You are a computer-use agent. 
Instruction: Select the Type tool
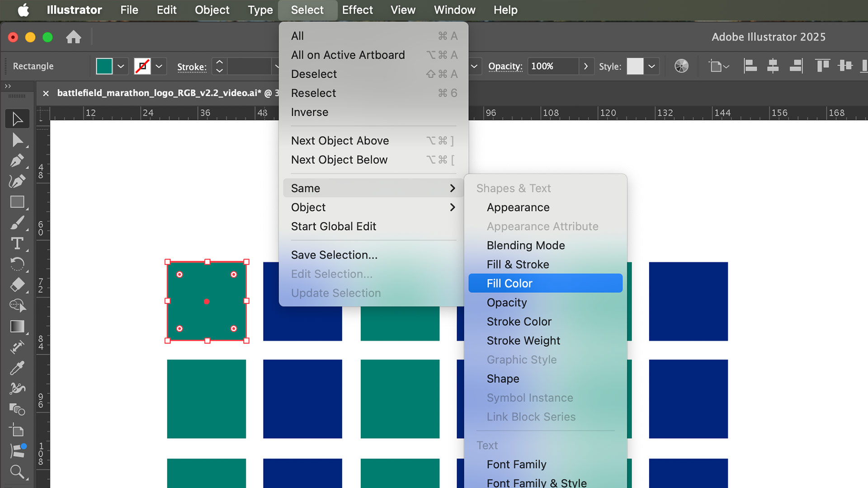pos(17,244)
